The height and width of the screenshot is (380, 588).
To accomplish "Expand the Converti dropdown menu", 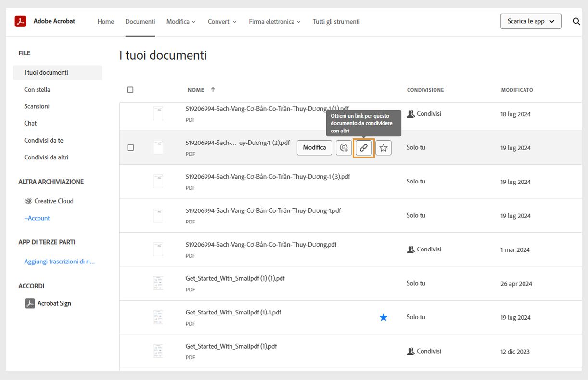I will coord(222,22).
